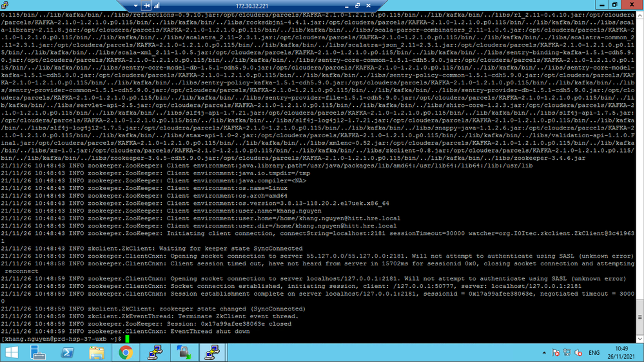Viewport: 644px width, 362px height.
Task: Open the Windows Start button
Action: point(12,352)
